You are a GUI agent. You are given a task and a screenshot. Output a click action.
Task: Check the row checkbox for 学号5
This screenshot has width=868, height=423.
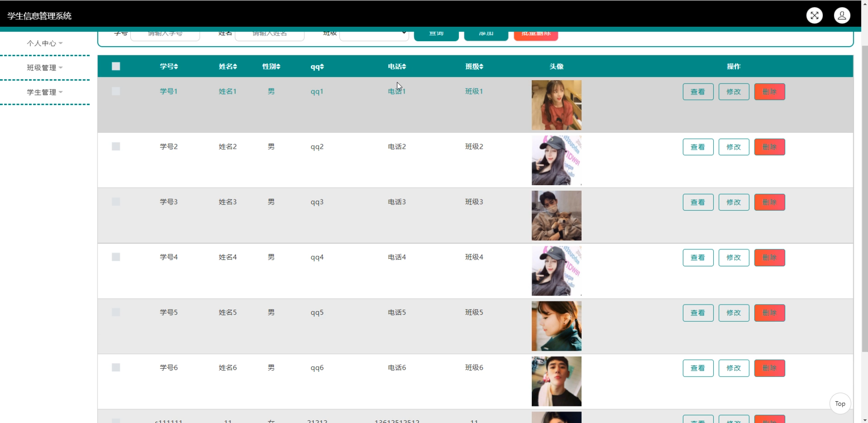[116, 312]
